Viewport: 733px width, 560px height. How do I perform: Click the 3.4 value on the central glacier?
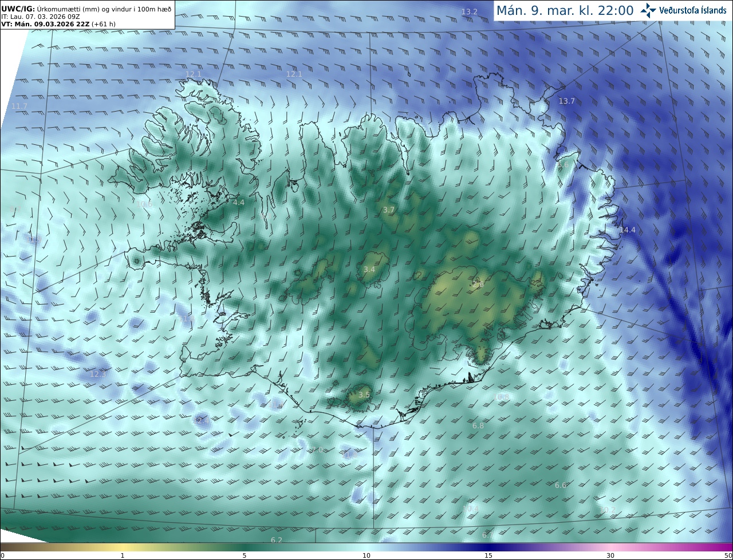tap(369, 269)
